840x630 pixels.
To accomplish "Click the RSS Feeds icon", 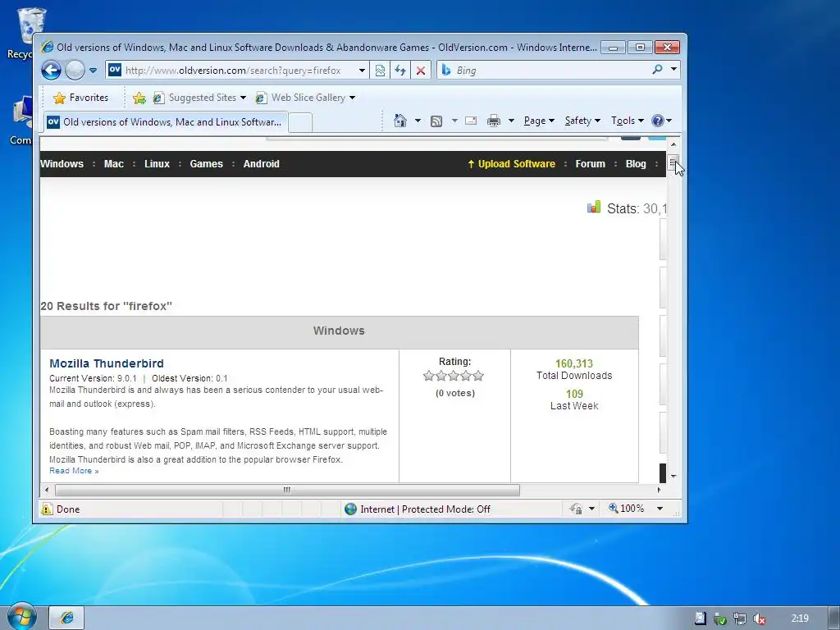I will pos(436,121).
